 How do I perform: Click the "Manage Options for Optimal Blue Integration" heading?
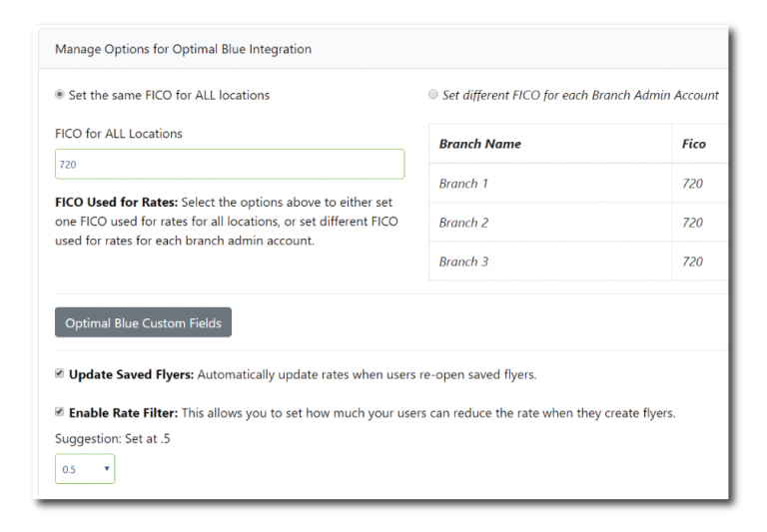click(183, 49)
